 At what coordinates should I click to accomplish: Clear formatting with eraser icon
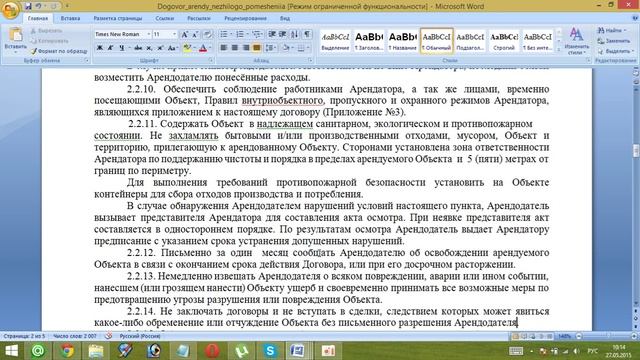point(208,34)
